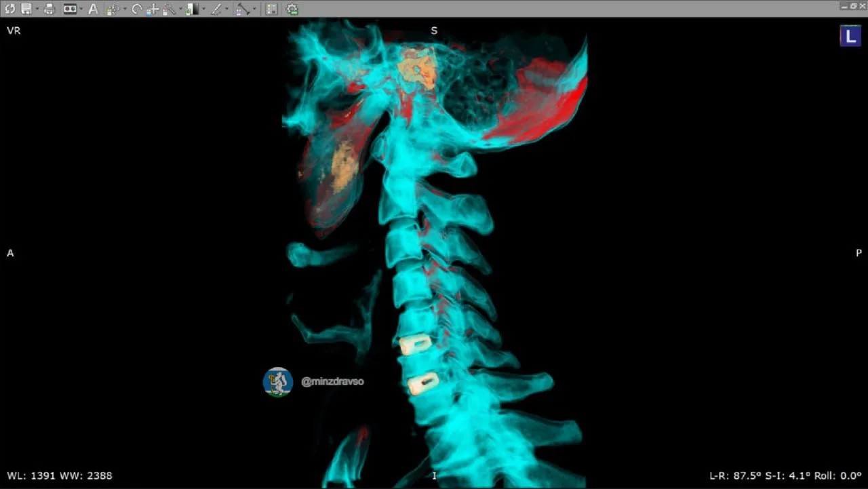
Task: Expand the window level presets dropdown
Action: pyautogui.click(x=203, y=9)
